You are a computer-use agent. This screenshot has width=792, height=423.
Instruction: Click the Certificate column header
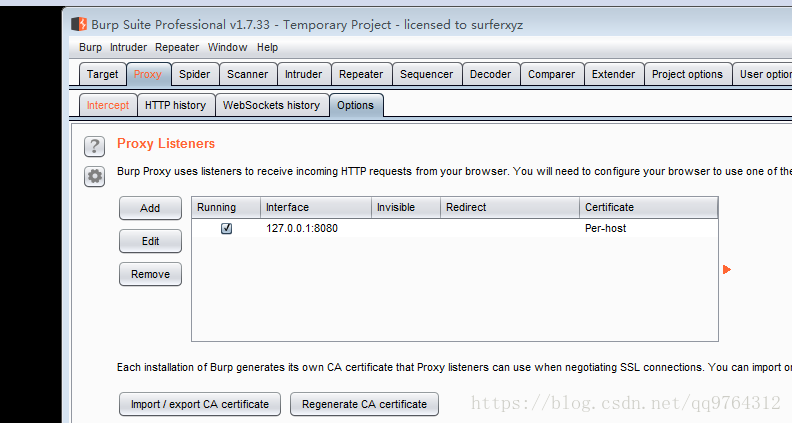(x=649, y=207)
